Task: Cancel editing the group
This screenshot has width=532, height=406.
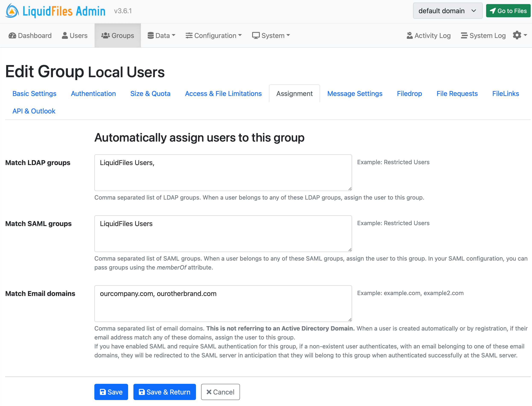Action: tap(220, 392)
